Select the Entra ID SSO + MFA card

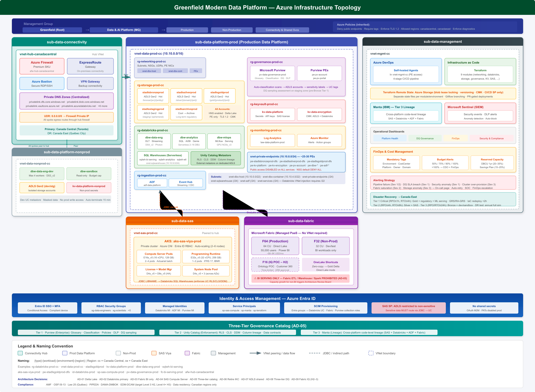pos(48,308)
